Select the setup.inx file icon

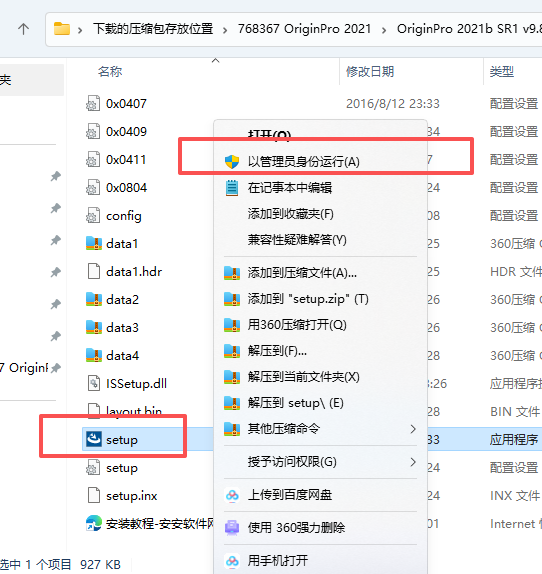tap(94, 495)
